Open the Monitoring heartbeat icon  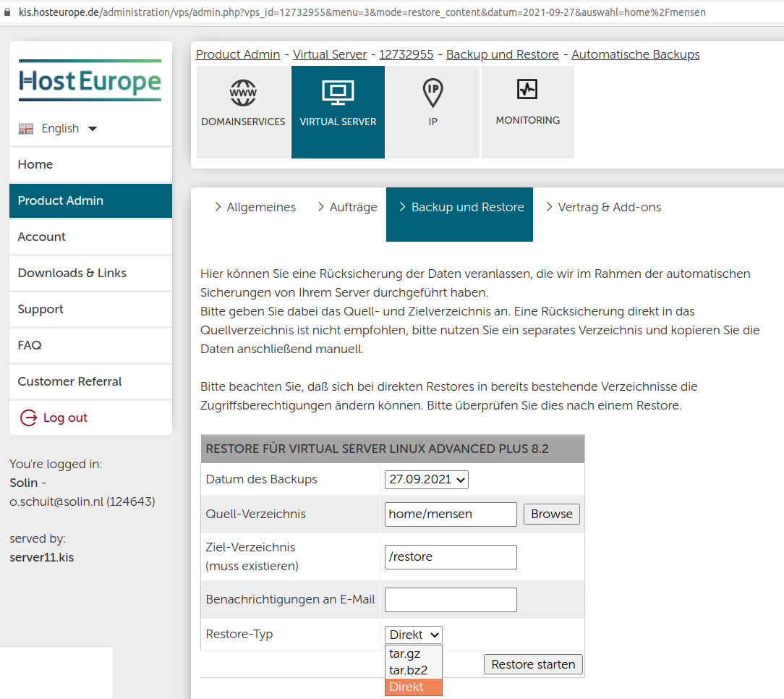click(x=527, y=90)
